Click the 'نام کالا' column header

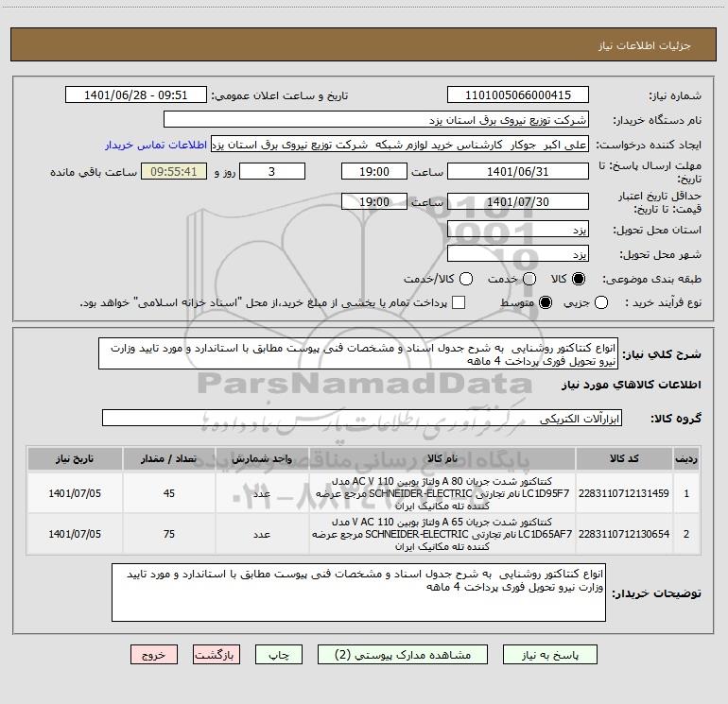[442, 458]
